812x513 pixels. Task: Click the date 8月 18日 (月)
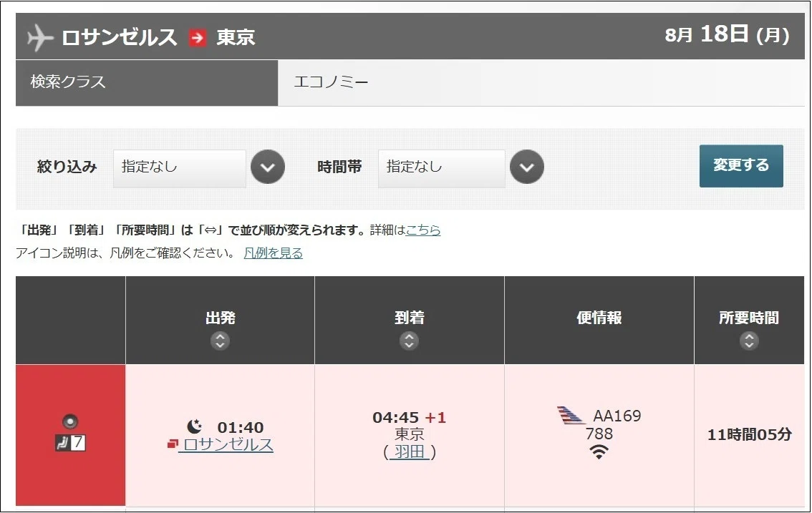pyautogui.click(x=727, y=34)
